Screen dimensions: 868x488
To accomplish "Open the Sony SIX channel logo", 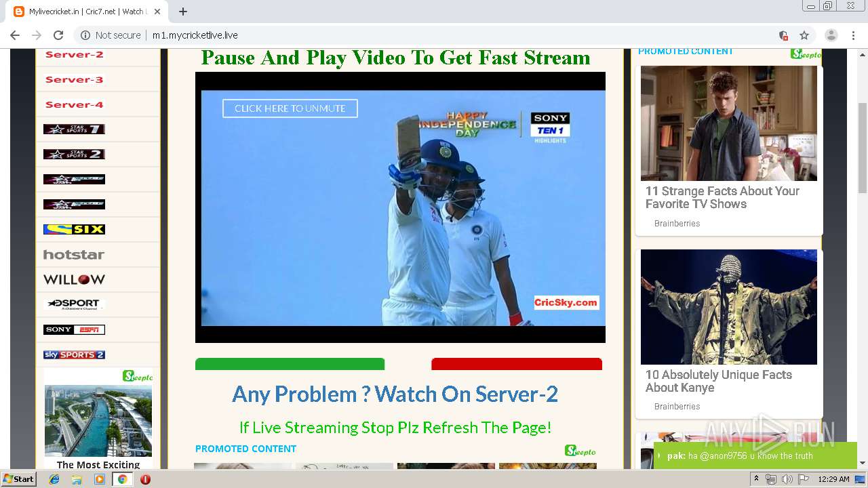I will 75,229.
